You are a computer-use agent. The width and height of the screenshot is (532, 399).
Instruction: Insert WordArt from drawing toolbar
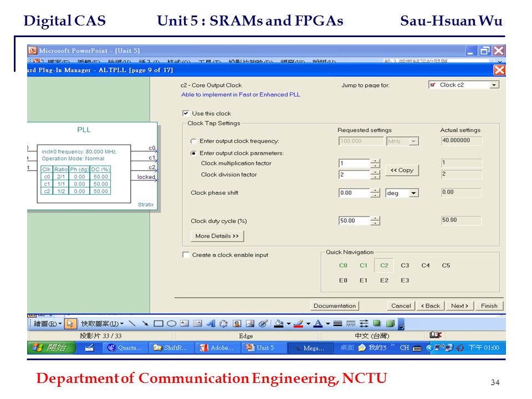coord(211,323)
